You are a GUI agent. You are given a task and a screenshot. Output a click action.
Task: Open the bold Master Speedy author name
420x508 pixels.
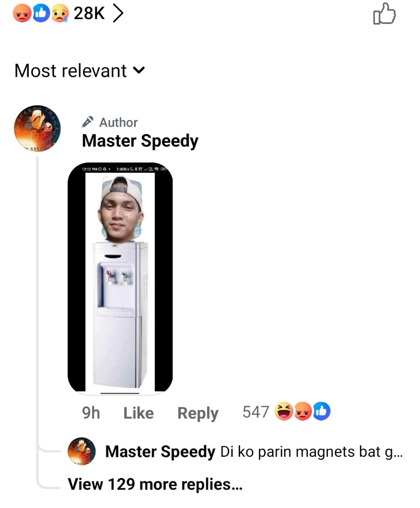140,141
